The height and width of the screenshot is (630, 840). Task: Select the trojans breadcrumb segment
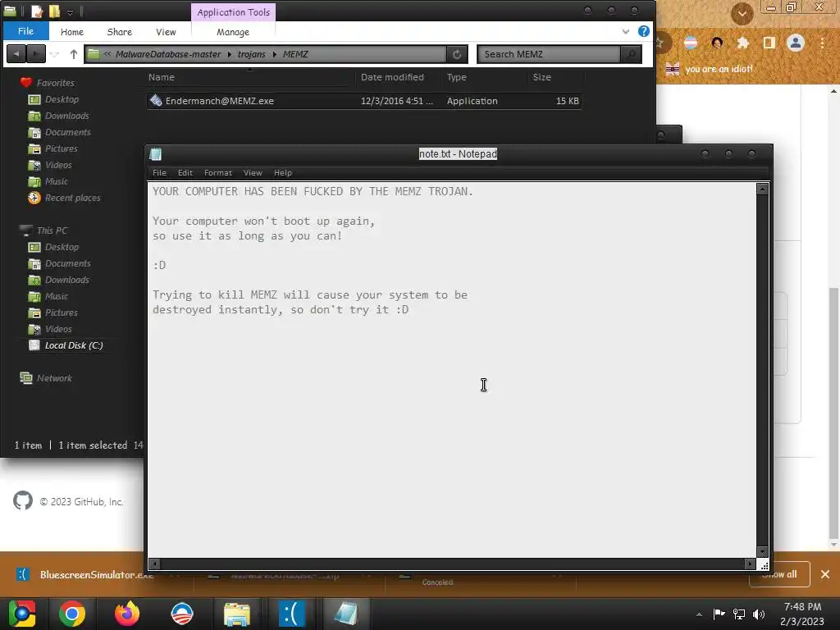pyautogui.click(x=251, y=54)
